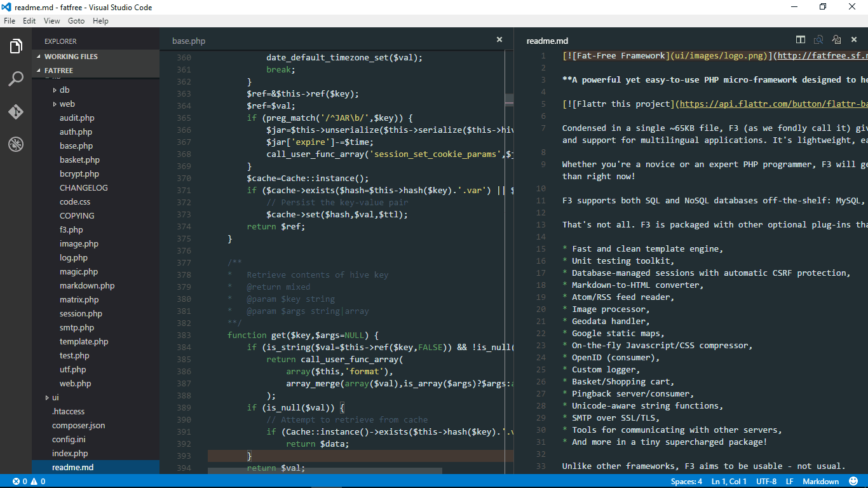The width and height of the screenshot is (868, 488).
Task: Close the base.php editor pane
Action: coord(499,39)
